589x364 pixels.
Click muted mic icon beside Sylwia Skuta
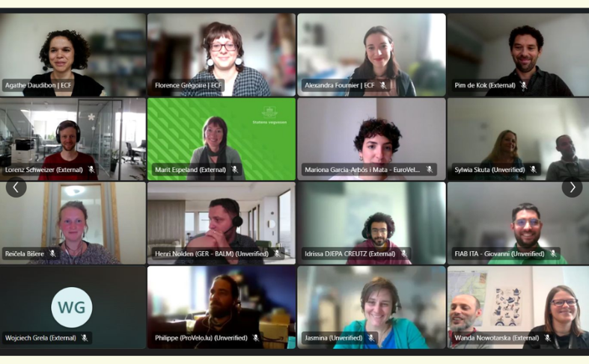[x=533, y=170]
